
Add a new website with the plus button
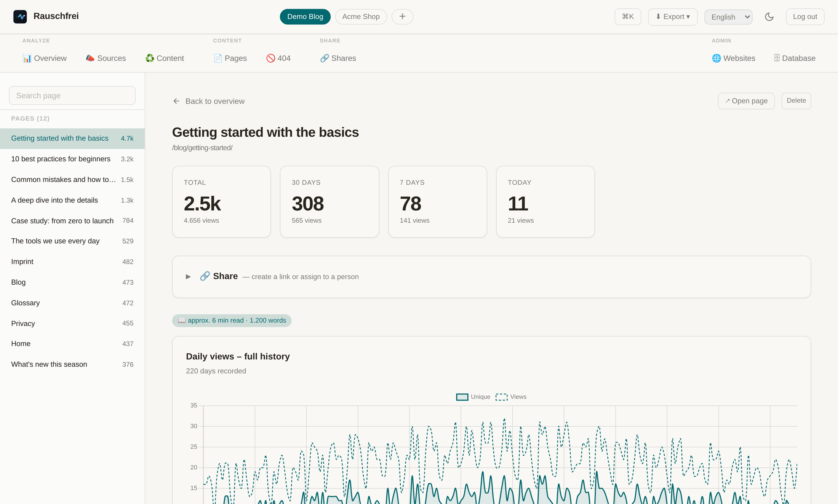(402, 17)
